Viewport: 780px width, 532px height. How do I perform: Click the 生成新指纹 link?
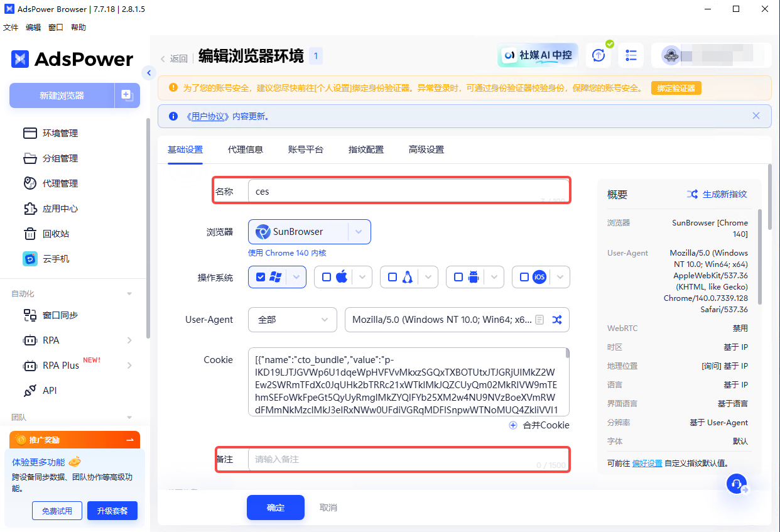tap(717, 194)
